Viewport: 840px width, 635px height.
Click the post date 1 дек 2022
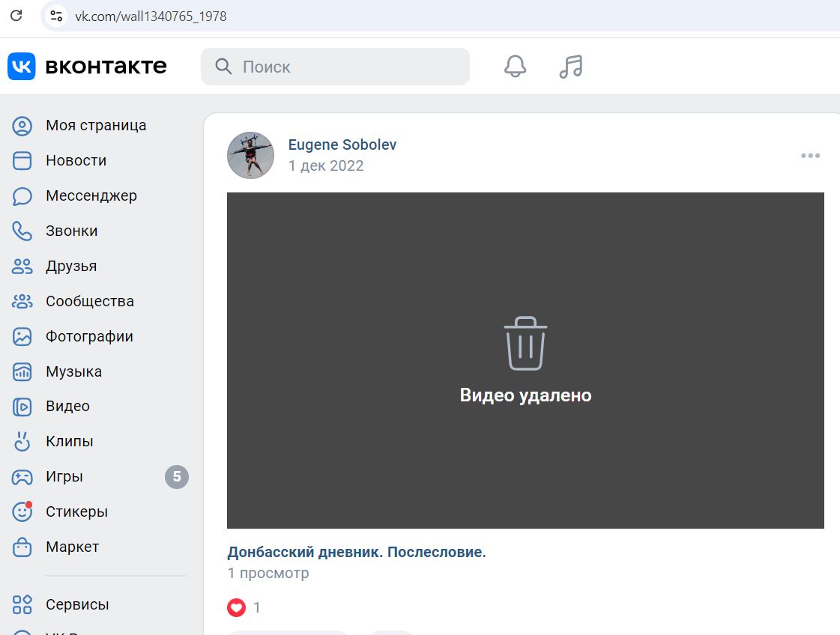[326, 166]
